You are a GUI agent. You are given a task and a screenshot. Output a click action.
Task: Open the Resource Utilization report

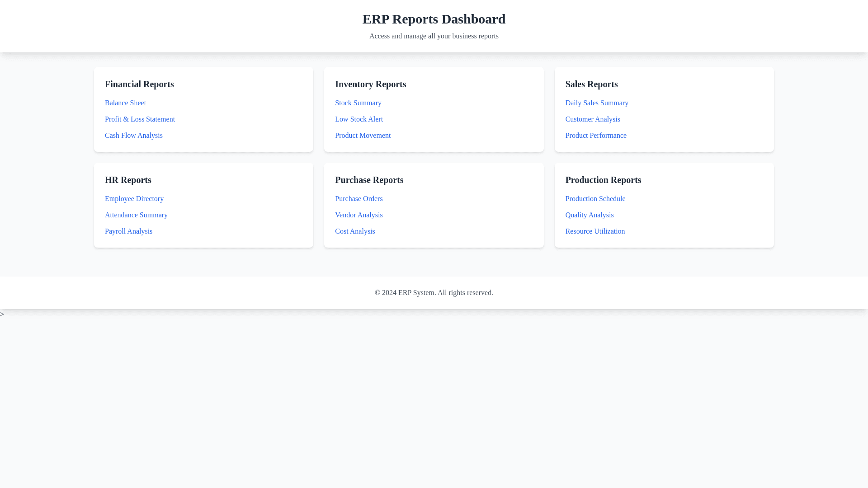pyautogui.click(x=594, y=231)
